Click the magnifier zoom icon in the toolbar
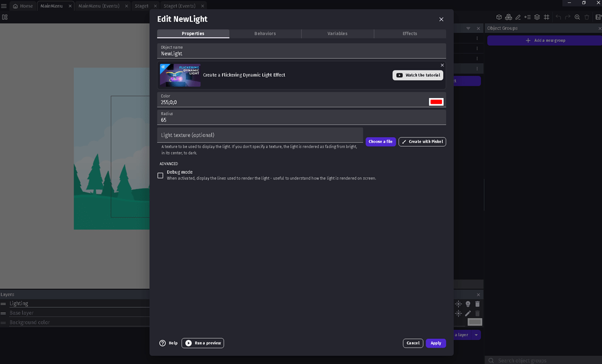The width and height of the screenshot is (602, 364). (x=577, y=17)
